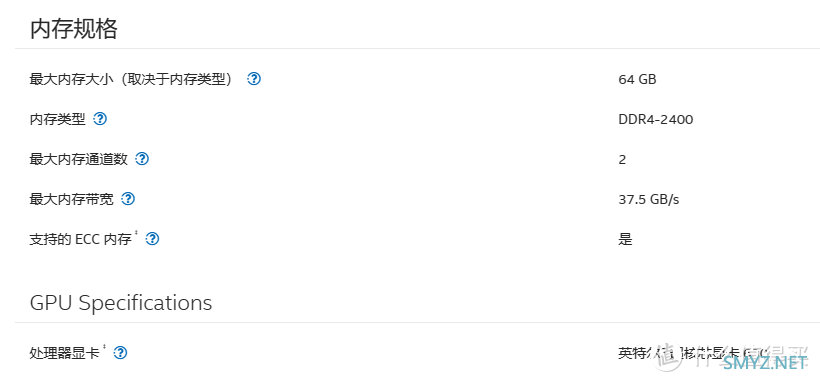Click the 37.5 GB/s bandwidth value
This screenshot has height=382, width=820.
pyautogui.click(x=648, y=199)
